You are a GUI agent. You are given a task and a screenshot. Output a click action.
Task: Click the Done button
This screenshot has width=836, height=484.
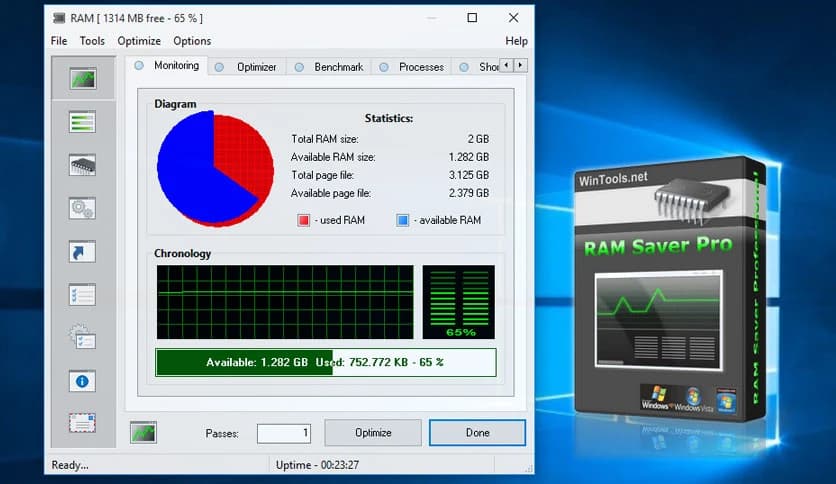click(477, 433)
